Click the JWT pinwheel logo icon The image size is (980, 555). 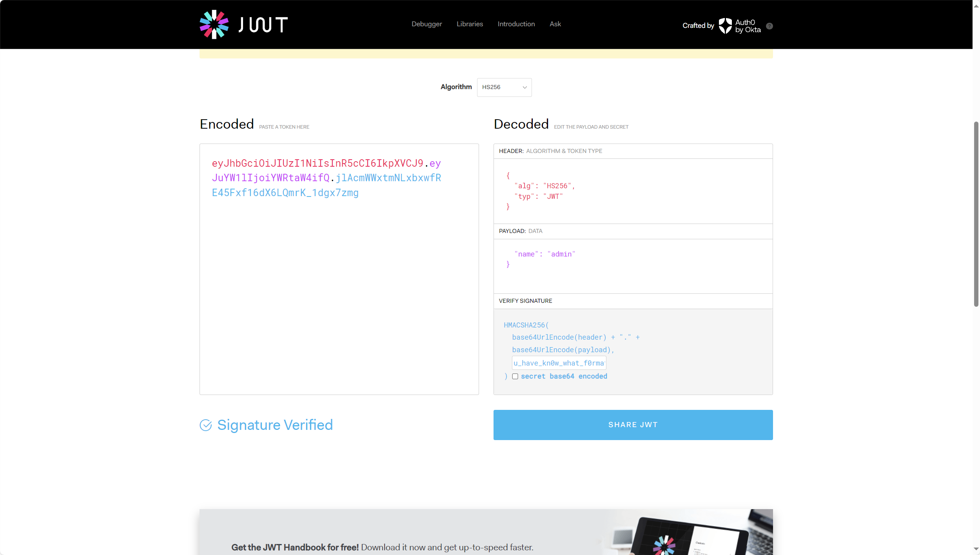pyautogui.click(x=214, y=24)
